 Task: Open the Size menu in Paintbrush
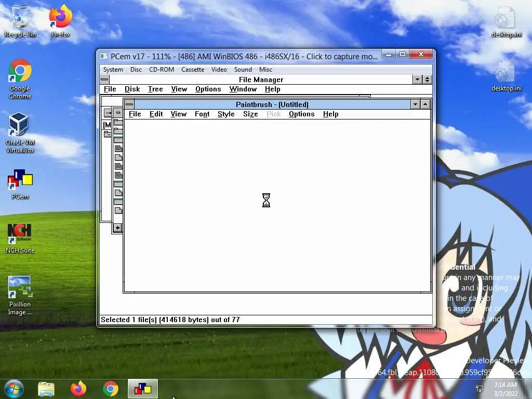tap(250, 114)
